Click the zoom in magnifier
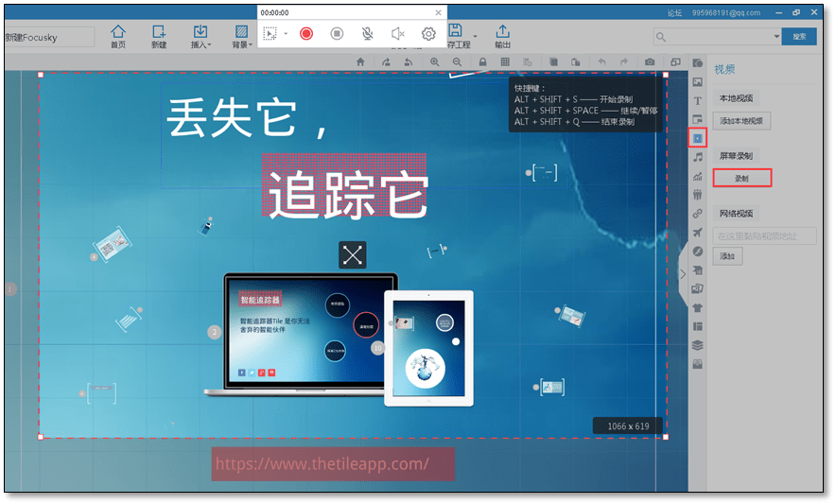This screenshot has width=836, height=504. 434,61
